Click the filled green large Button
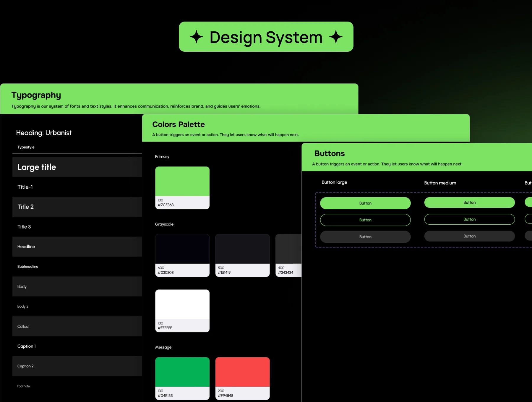The width and height of the screenshot is (532, 402). (x=365, y=203)
